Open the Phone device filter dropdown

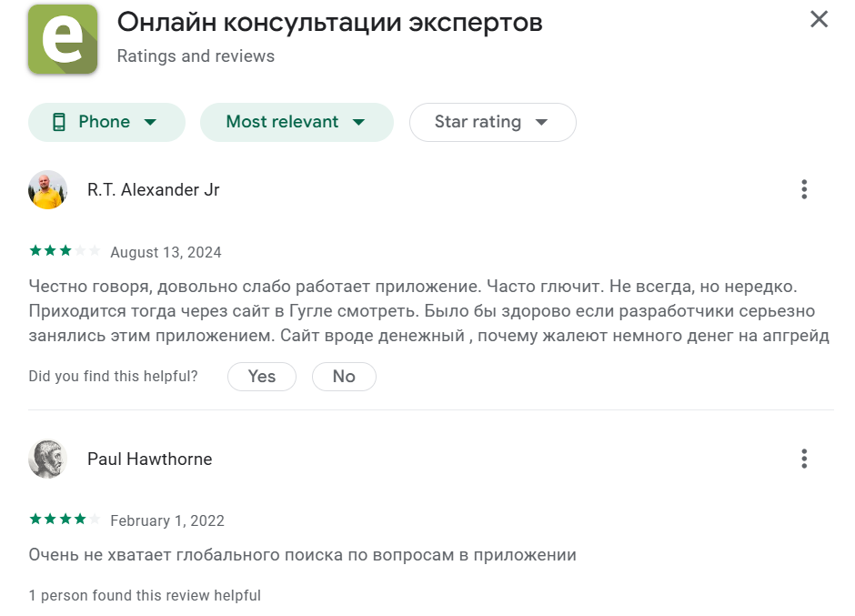coord(106,122)
